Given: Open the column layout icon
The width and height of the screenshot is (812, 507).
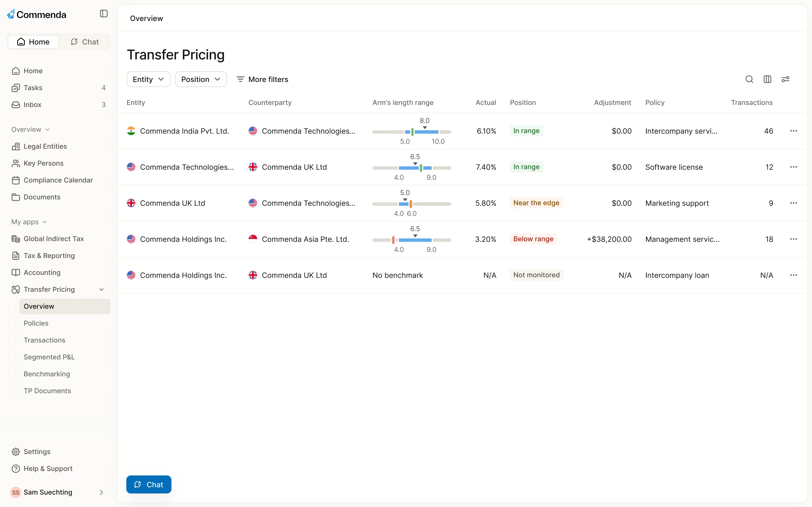Looking at the screenshot, I should pyautogui.click(x=767, y=79).
